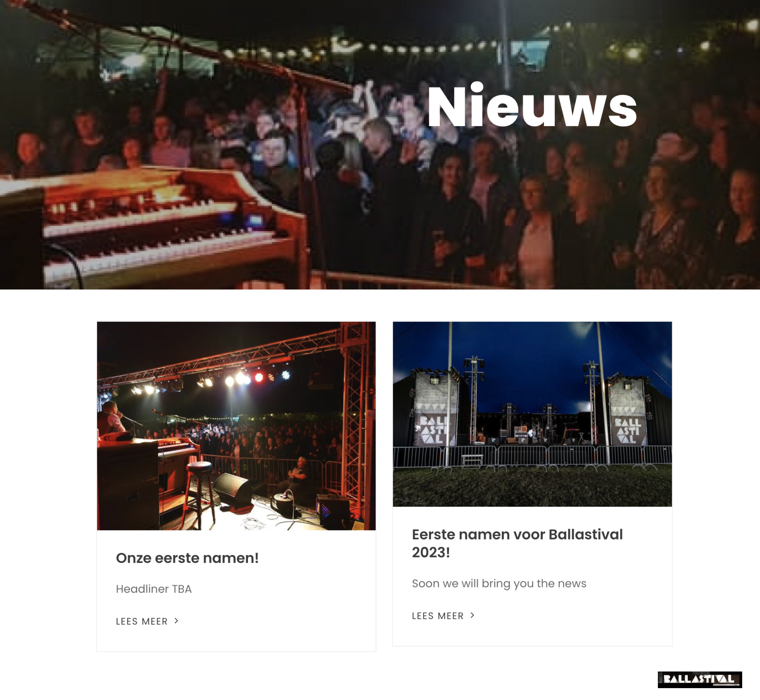Click 'Soon we will bring you the news' text

[x=499, y=583]
